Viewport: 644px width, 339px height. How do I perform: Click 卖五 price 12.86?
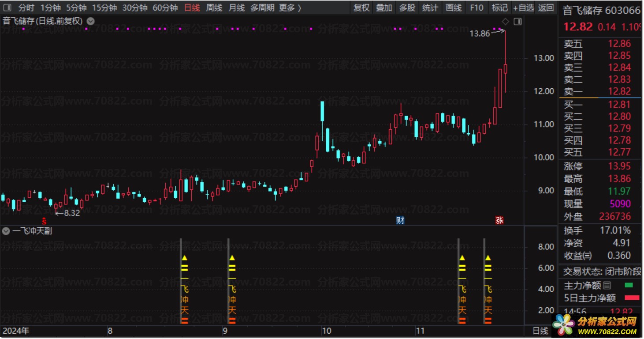pos(619,44)
